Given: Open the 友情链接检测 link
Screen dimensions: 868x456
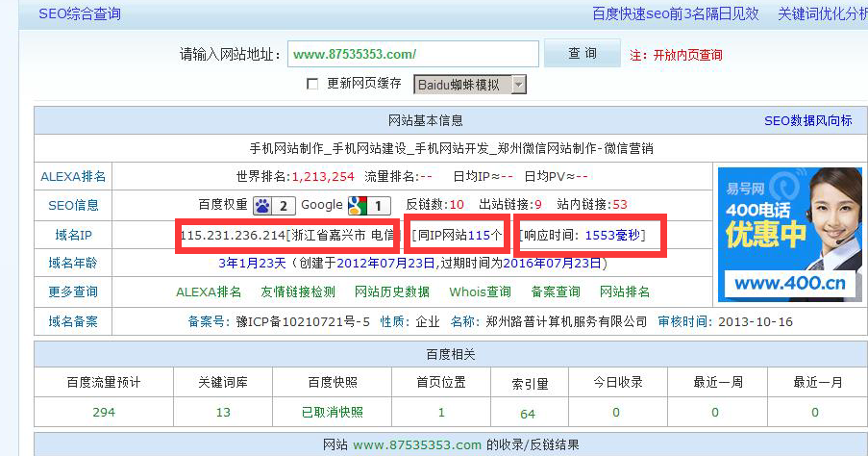Looking at the screenshot, I should coord(298,291).
